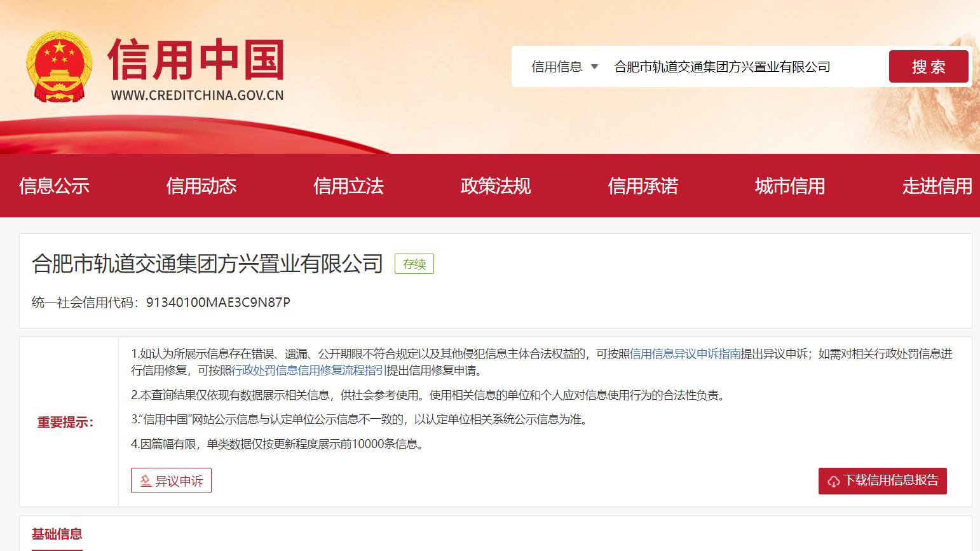Click the www.creditchina.gov.cn URL text
The image size is (980, 551).
click(197, 95)
